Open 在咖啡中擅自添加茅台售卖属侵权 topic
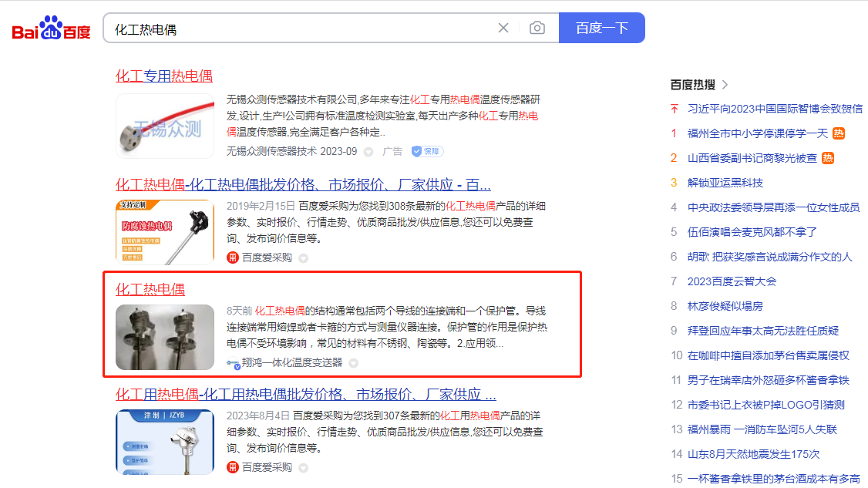Screen dimensions: 868x488 (769, 355)
